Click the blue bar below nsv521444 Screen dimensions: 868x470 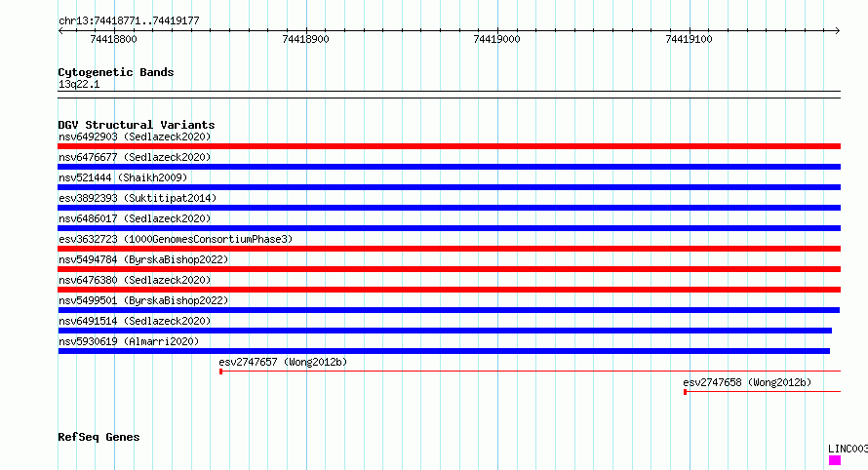(449, 187)
